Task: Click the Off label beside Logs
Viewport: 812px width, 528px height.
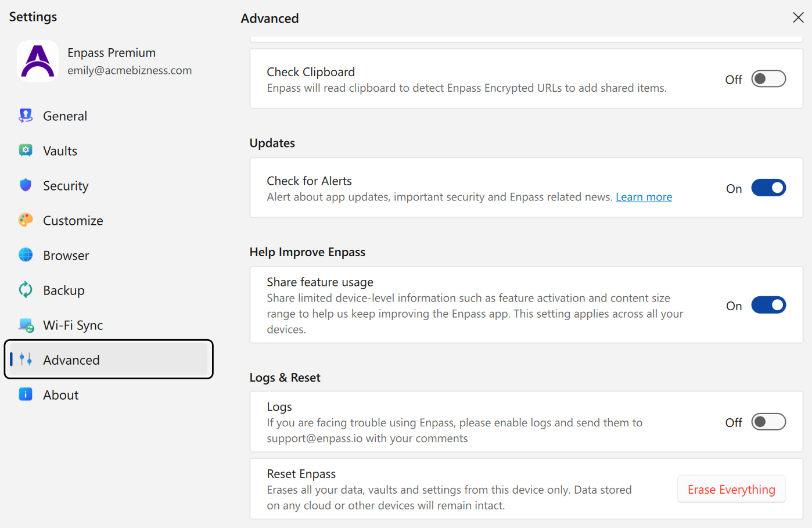Action: click(734, 423)
